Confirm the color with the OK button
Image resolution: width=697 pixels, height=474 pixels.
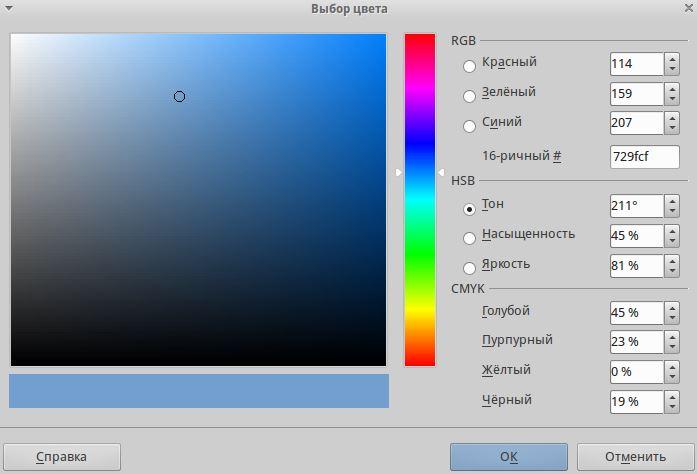click(509, 457)
